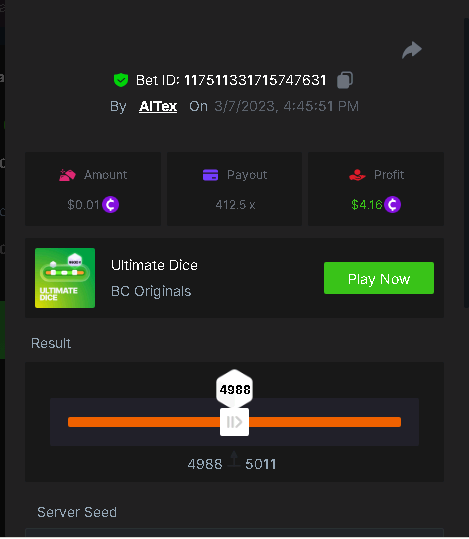Click the purple Payout card icon
469x539 pixels.
pos(210,175)
